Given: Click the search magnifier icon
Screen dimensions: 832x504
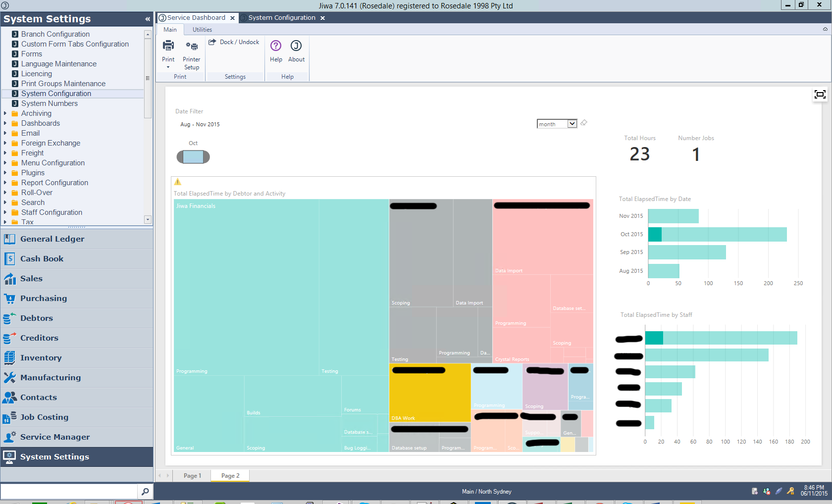Looking at the screenshot, I should (x=145, y=492).
